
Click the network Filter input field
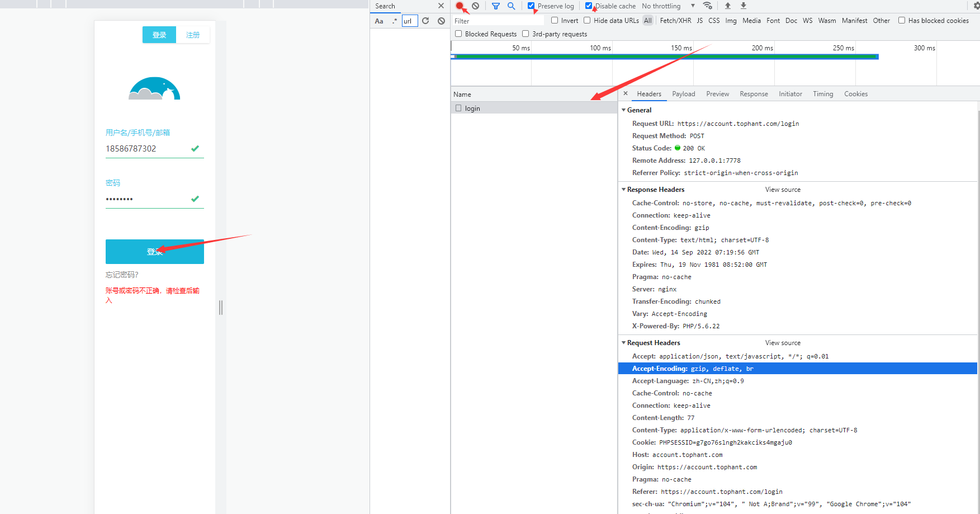[498, 21]
